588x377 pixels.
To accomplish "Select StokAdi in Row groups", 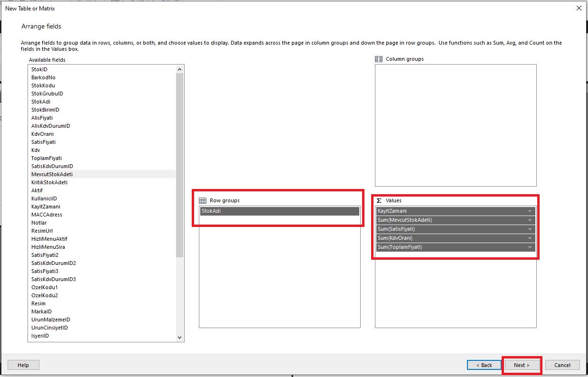I will [x=280, y=210].
